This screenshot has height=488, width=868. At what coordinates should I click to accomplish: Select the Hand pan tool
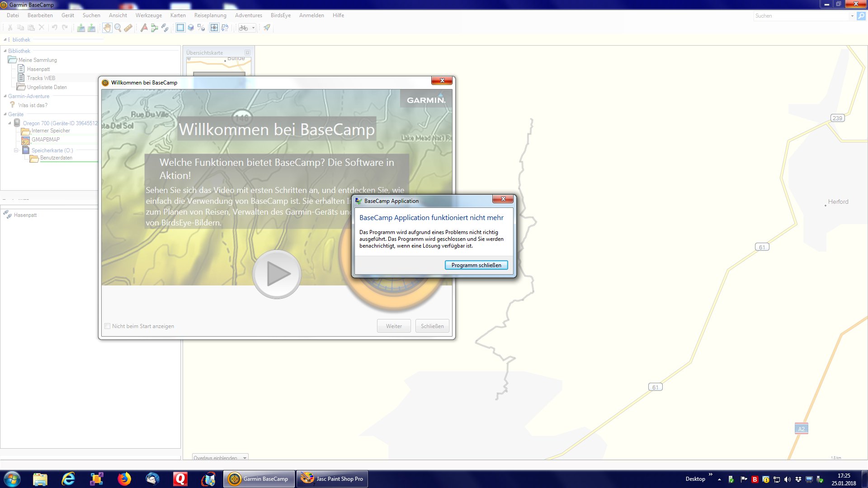pyautogui.click(x=107, y=28)
